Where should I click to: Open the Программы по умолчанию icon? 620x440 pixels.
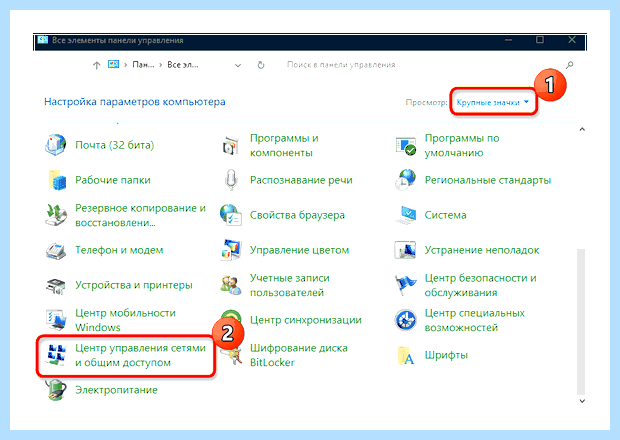click(x=406, y=145)
